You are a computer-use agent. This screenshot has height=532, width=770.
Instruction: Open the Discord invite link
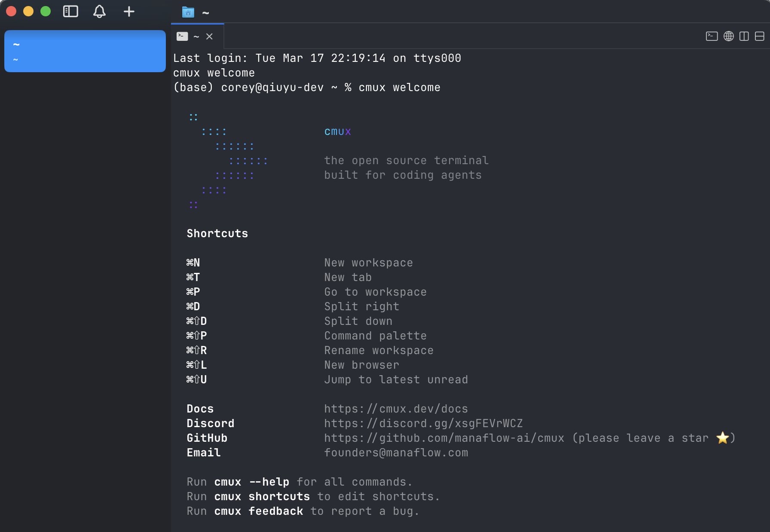(x=423, y=423)
